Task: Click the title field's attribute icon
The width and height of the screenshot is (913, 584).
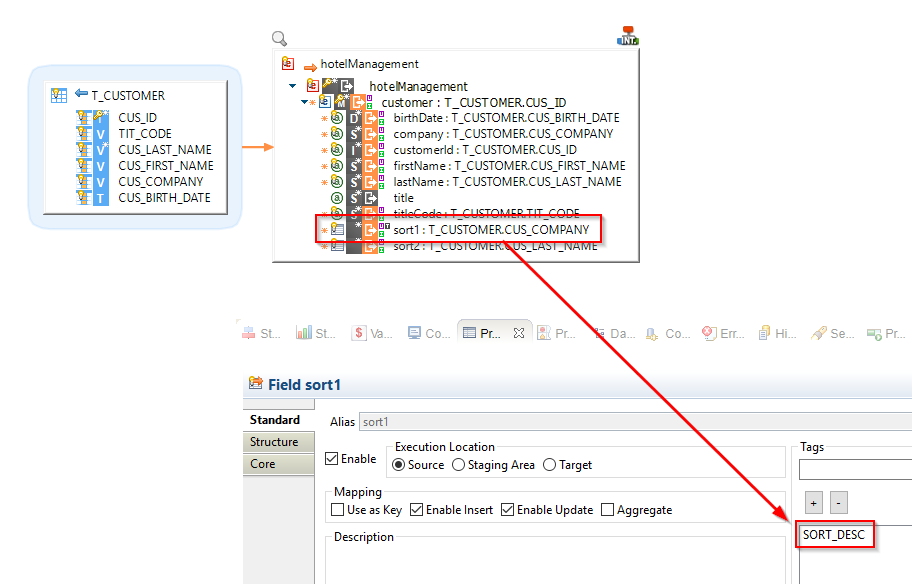Action: (337, 198)
